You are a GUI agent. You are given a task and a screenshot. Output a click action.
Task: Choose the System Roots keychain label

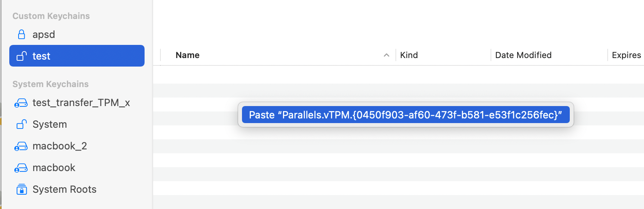point(65,189)
